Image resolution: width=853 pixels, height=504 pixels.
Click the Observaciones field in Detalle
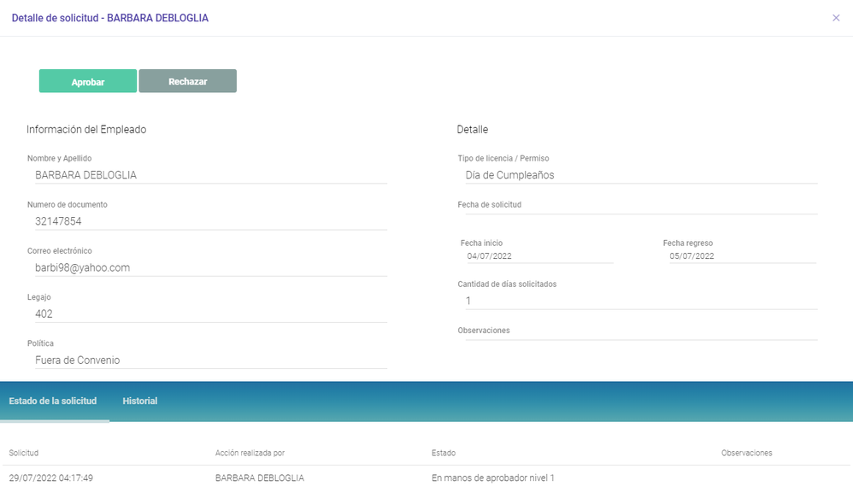tap(641, 337)
